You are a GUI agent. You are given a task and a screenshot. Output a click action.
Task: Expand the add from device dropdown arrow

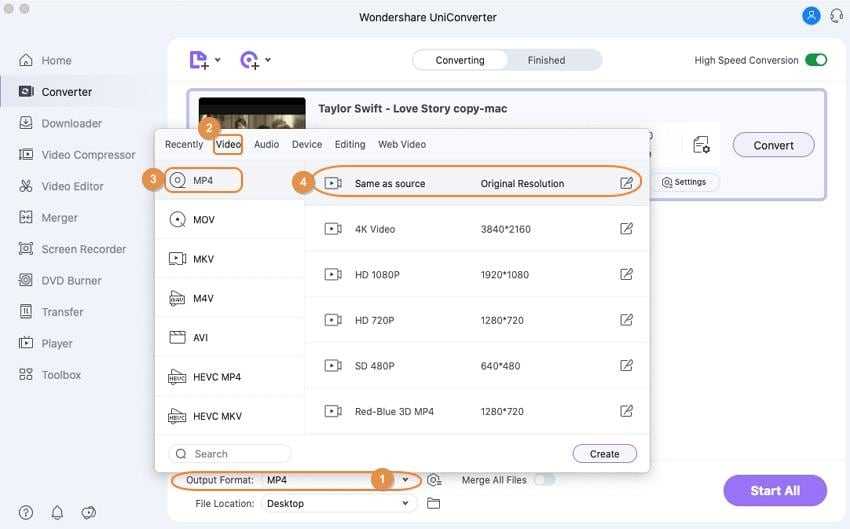click(x=268, y=61)
